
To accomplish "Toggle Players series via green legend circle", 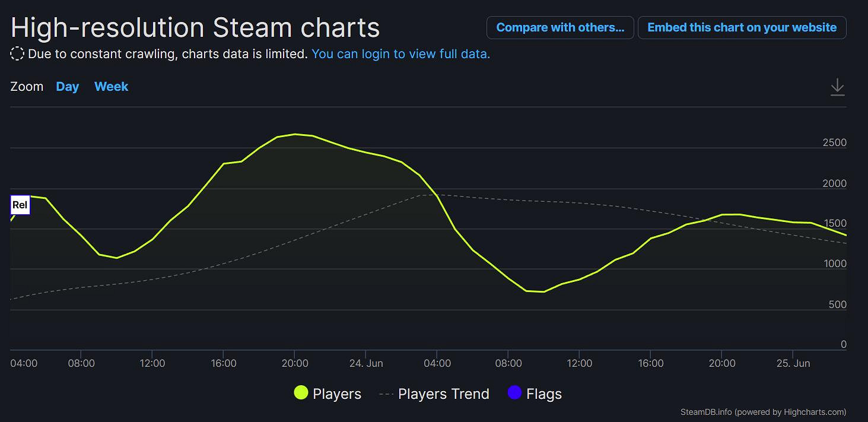I will (301, 393).
